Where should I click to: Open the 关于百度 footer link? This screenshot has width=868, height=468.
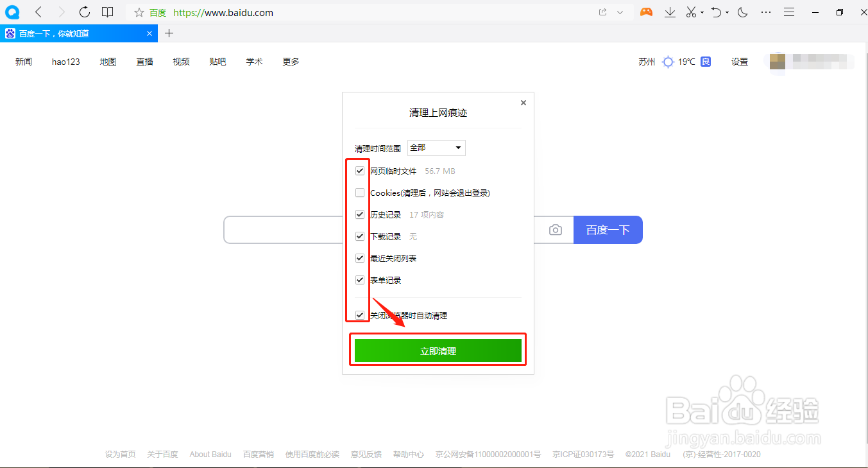(x=162, y=454)
